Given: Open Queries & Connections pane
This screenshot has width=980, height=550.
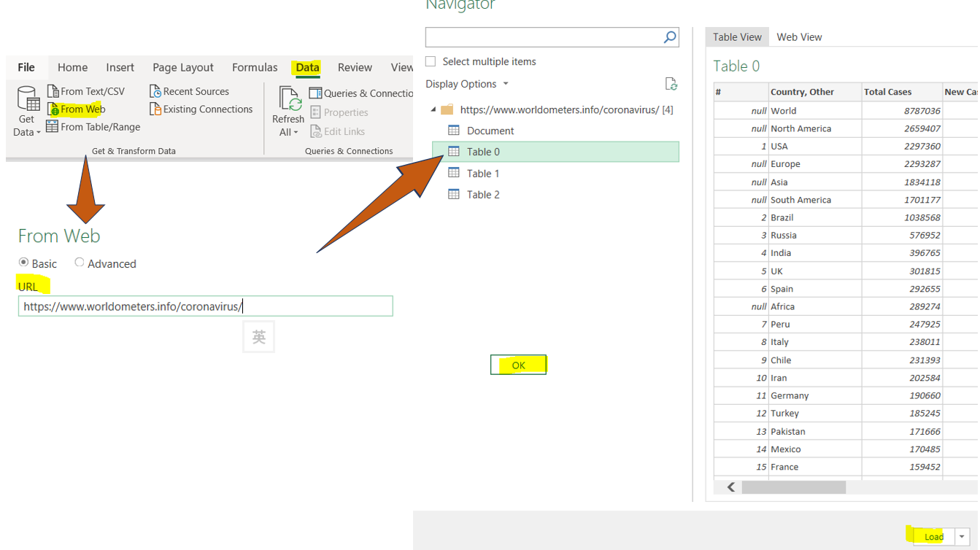Looking at the screenshot, I should [361, 93].
